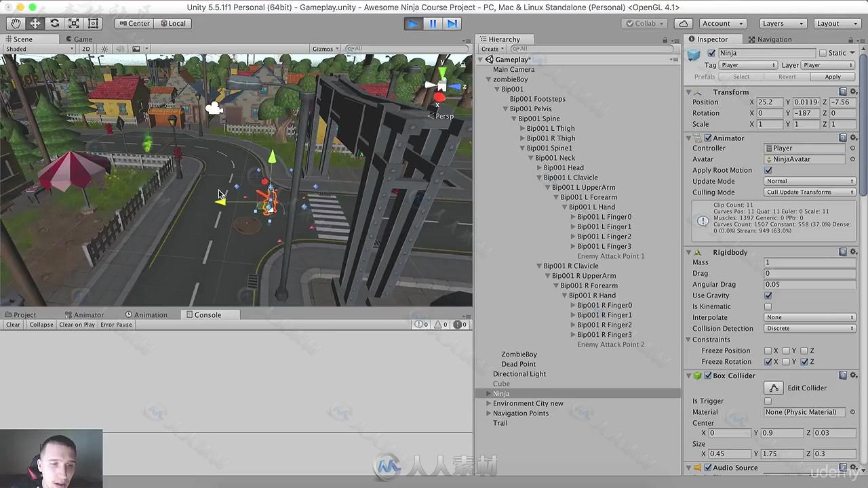Toggle 2D scene view mode
The width and height of the screenshot is (868, 488).
86,49
